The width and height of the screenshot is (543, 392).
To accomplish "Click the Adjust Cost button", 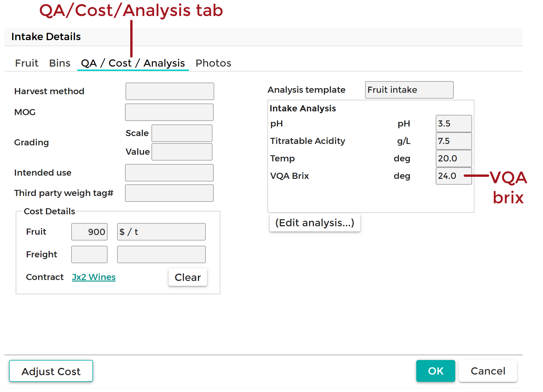I will [51, 371].
